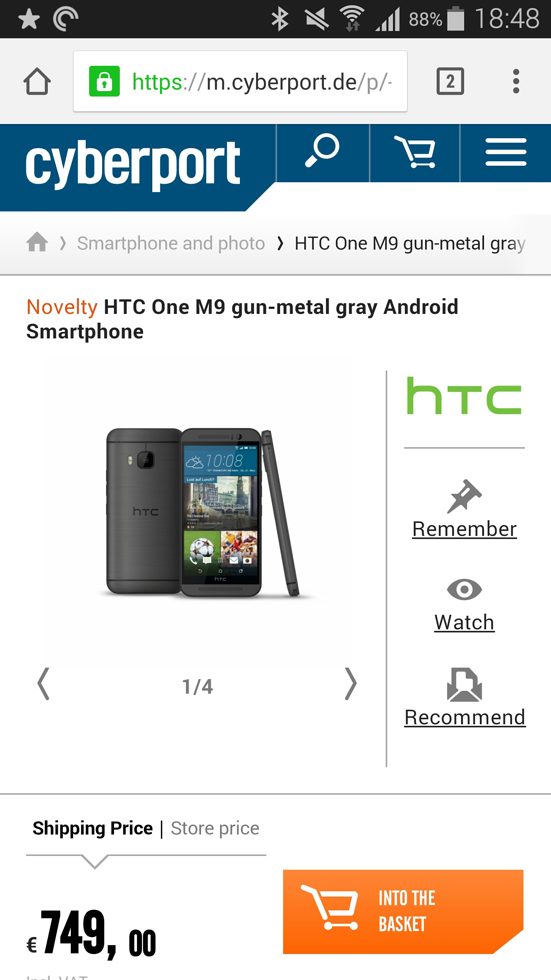Click the Remember pin icon

(465, 497)
